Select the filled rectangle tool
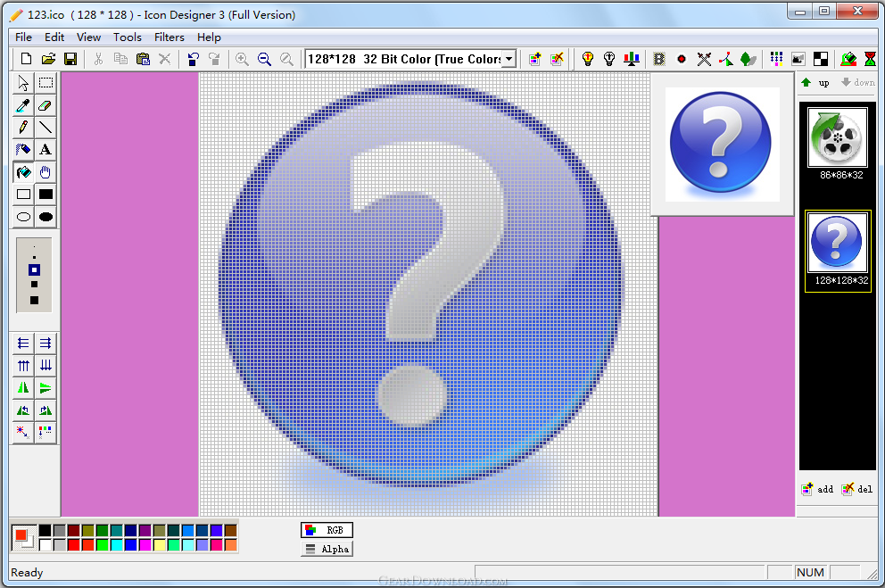The height and width of the screenshot is (588, 885). pos(45,195)
